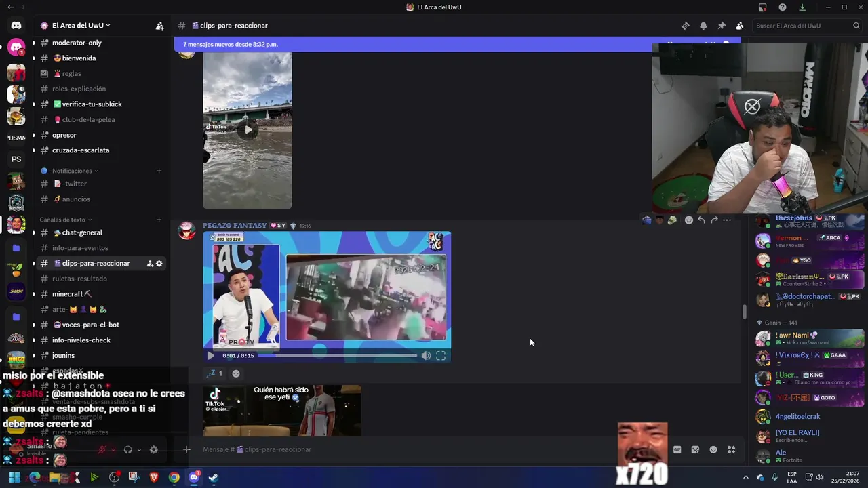Click PEGAZO FANTASY username
The width and height of the screenshot is (868, 488).
235,226
